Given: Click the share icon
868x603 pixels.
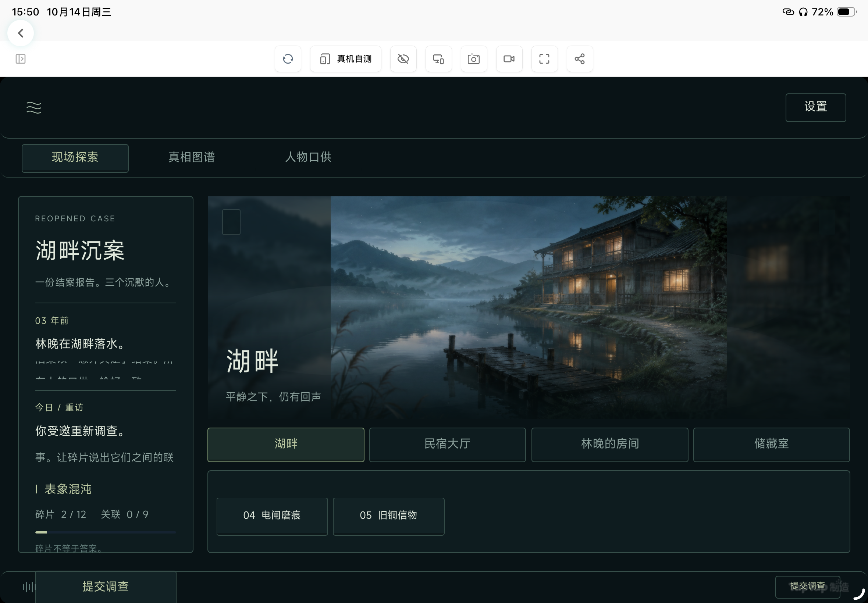Looking at the screenshot, I should click(580, 59).
